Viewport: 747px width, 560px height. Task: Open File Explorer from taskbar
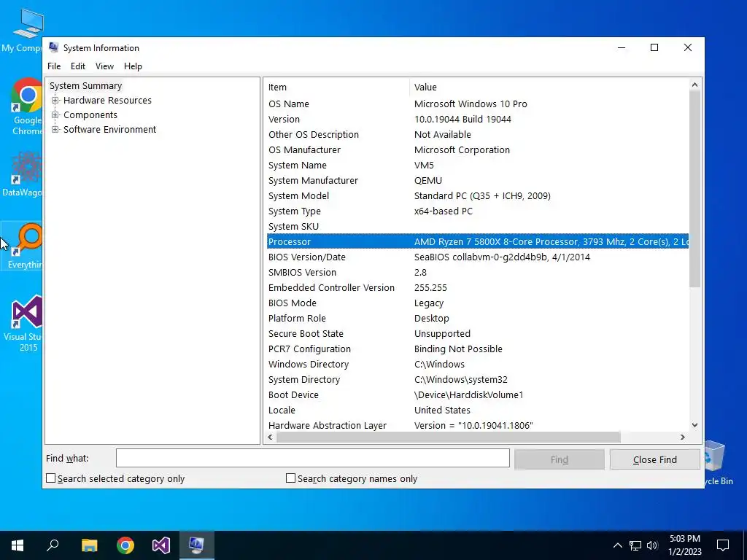[x=89, y=545]
